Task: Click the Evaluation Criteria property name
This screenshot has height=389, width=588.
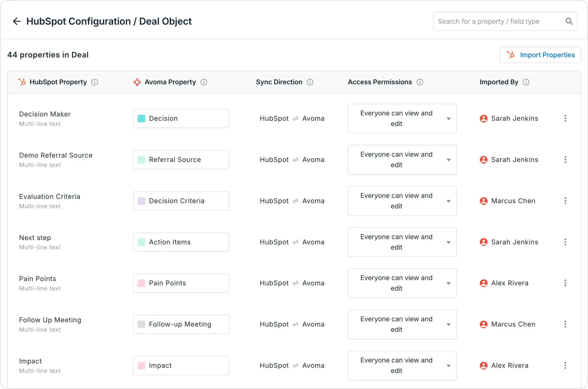Action: click(x=50, y=196)
